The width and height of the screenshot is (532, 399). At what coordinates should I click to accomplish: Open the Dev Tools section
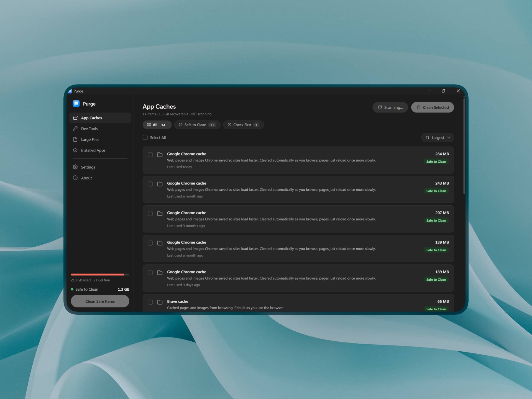point(100,129)
